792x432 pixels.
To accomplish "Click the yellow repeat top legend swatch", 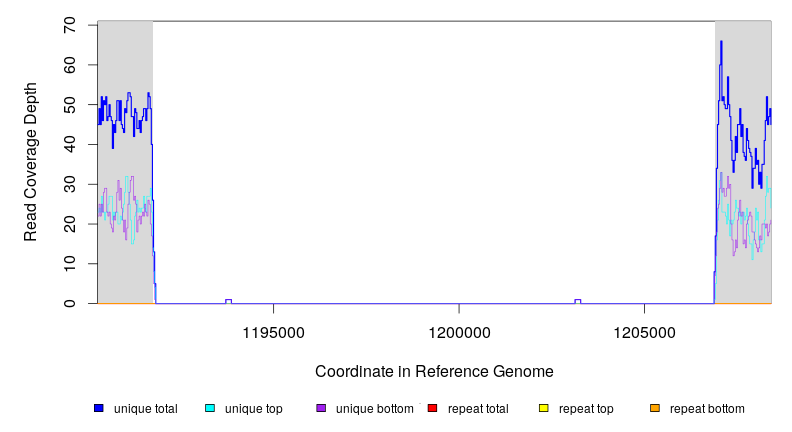I will (x=544, y=408).
